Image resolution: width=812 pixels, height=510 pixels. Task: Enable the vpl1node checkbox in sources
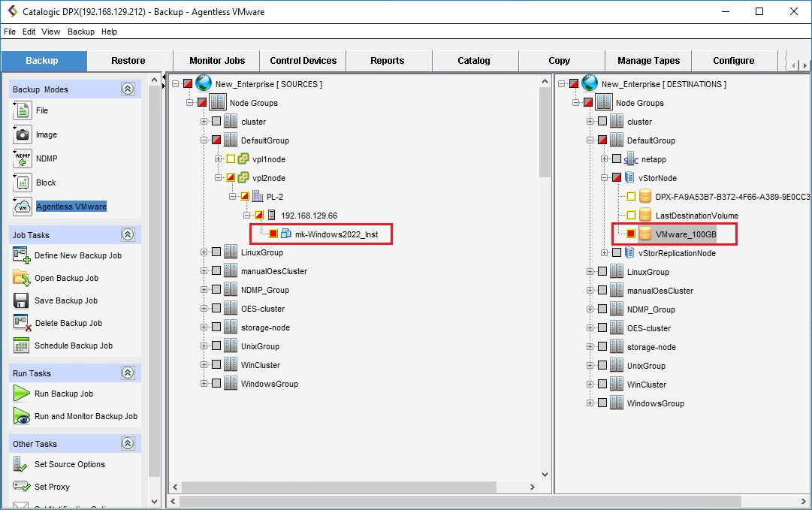click(x=231, y=159)
